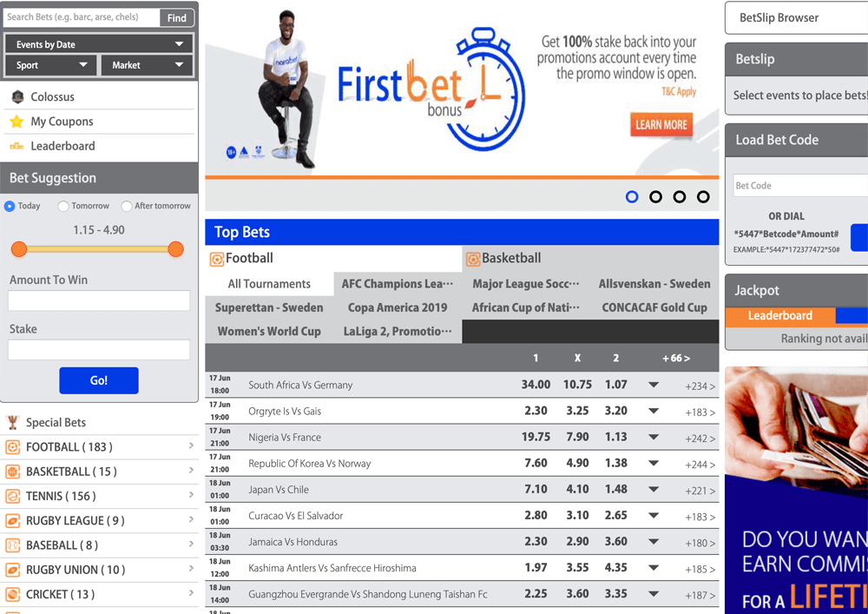
Task: Select the Women's World Cup tab
Action: point(269,332)
